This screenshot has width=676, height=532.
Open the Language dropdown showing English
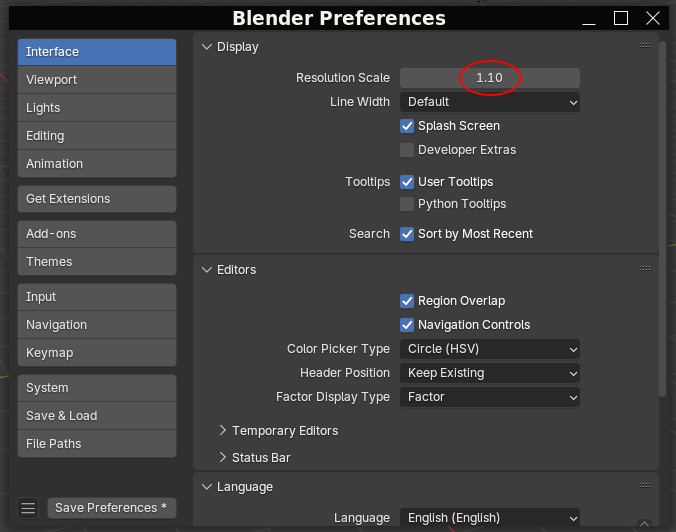click(x=490, y=517)
